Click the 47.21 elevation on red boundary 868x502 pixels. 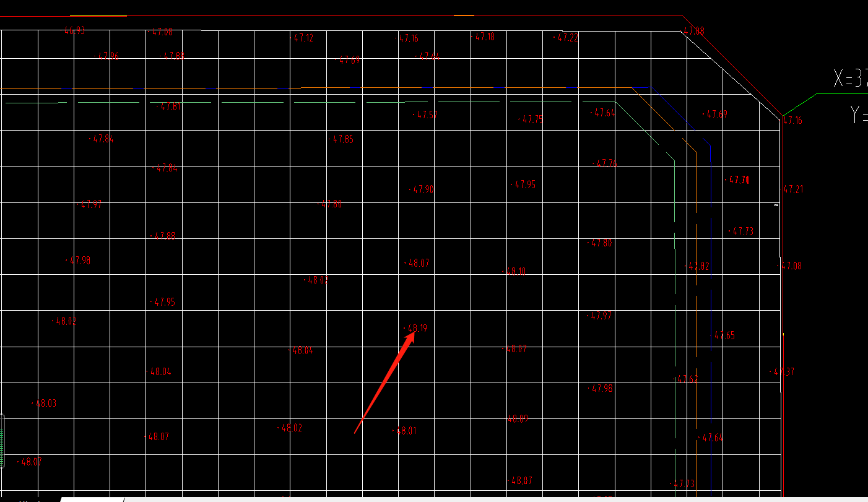tap(793, 189)
